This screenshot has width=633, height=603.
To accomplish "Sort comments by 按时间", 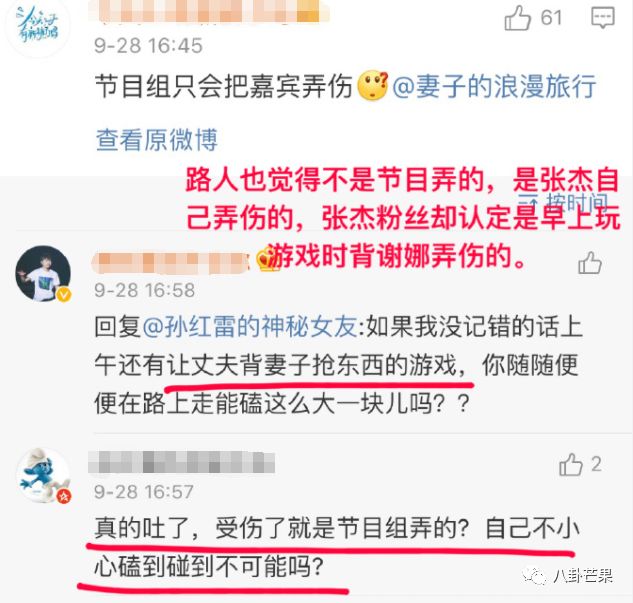I will (x=563, y=203).
